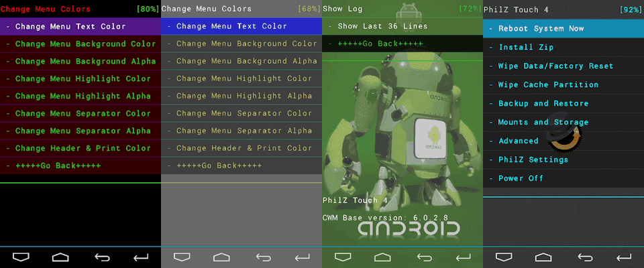The width and height of the screenshot is (644, 268).
Task: Tap the down-arrow nav icon in the gray-themed screen
Action: click(x=182, y=257)
